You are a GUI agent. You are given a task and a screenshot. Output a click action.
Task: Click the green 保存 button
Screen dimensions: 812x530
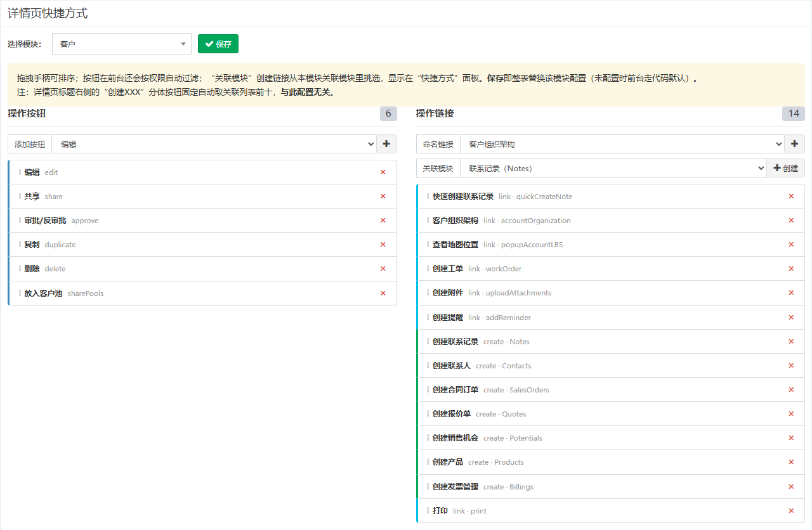(218, 44)
